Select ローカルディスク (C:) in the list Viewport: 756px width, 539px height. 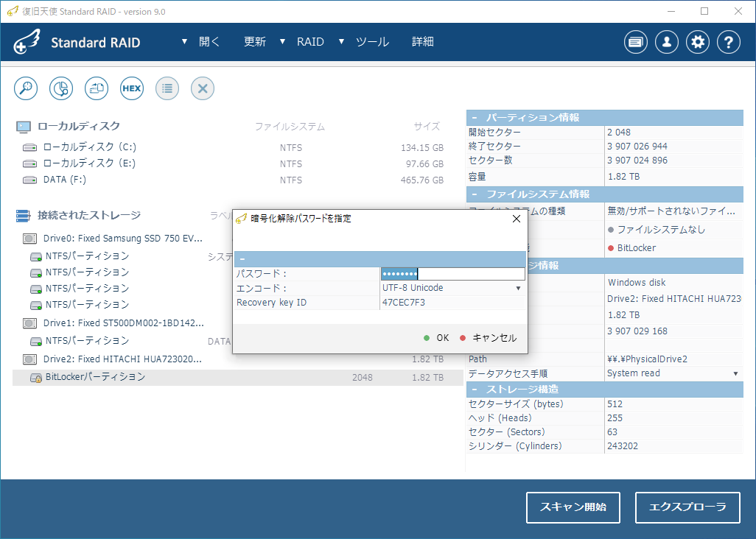(90, 147)
